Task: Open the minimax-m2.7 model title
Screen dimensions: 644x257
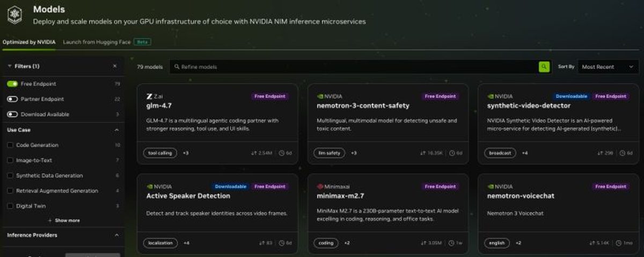Action: pos(341,196)
